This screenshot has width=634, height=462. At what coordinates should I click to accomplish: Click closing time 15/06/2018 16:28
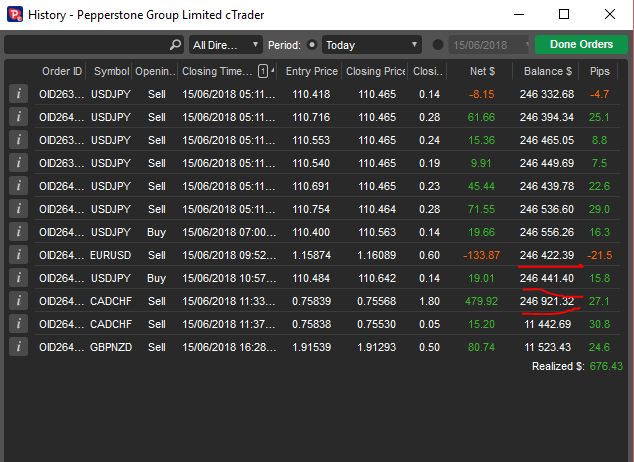point(229,347)
